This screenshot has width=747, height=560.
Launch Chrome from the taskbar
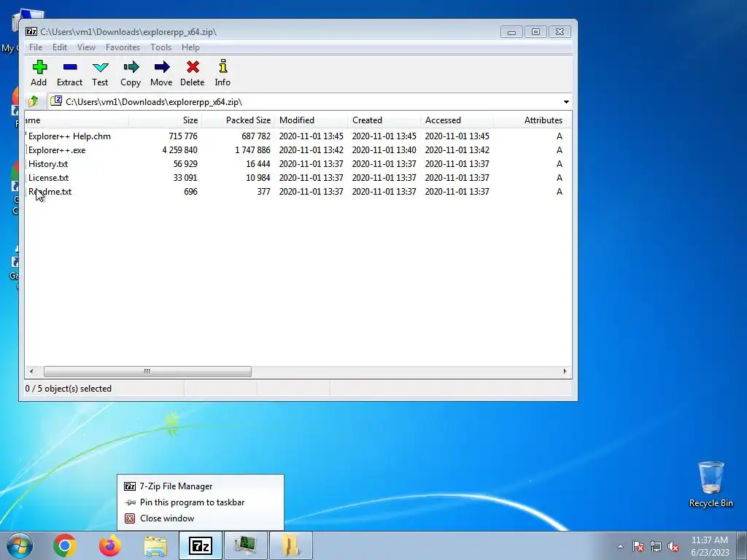pyautogui.click(x=65, y=545)
